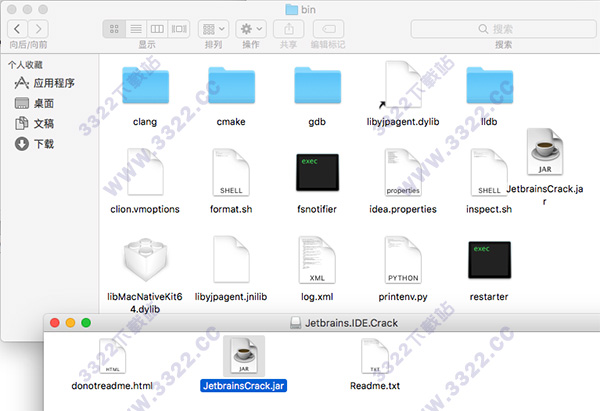Select the libyjpagent.dylib alias icon

click(403, 85)
